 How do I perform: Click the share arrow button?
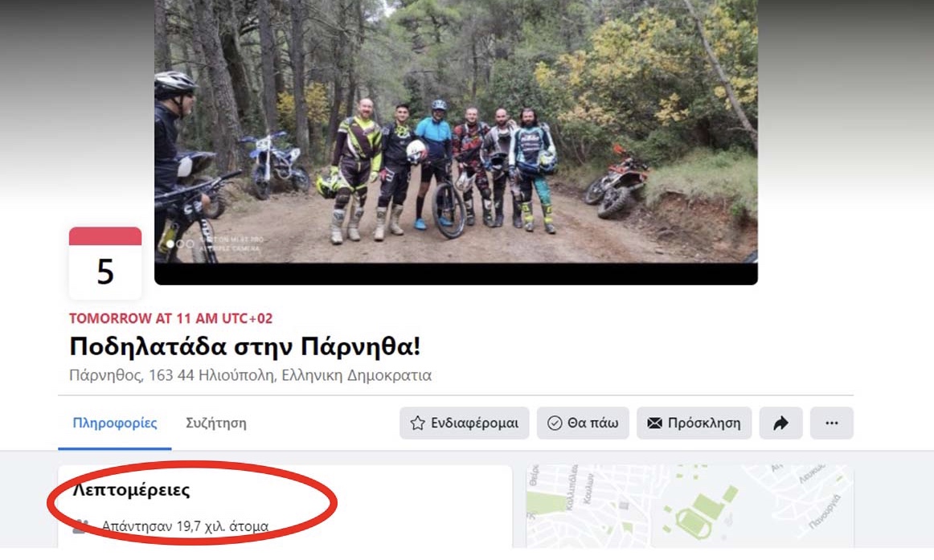pos(780,423)
